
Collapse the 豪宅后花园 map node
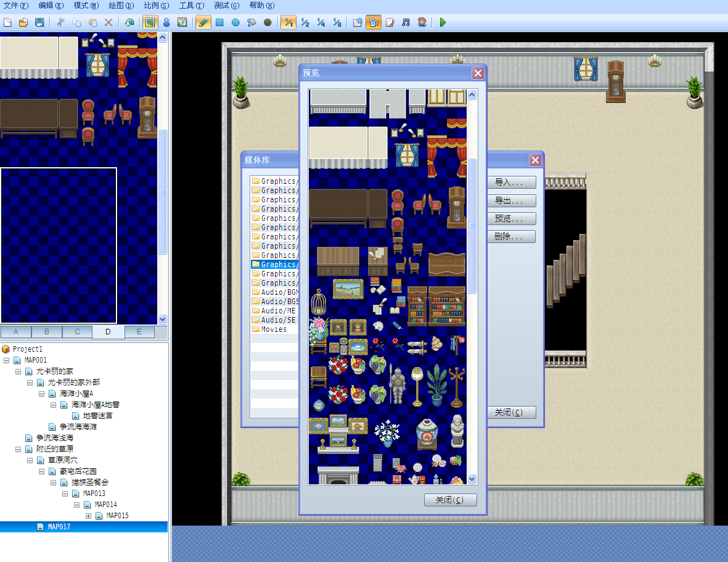click(41, 471)
